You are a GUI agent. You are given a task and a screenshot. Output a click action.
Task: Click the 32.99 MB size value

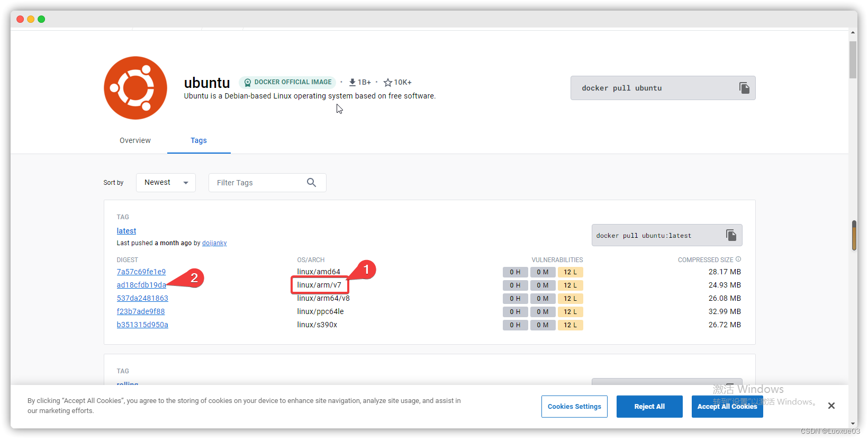pos(725,311)
